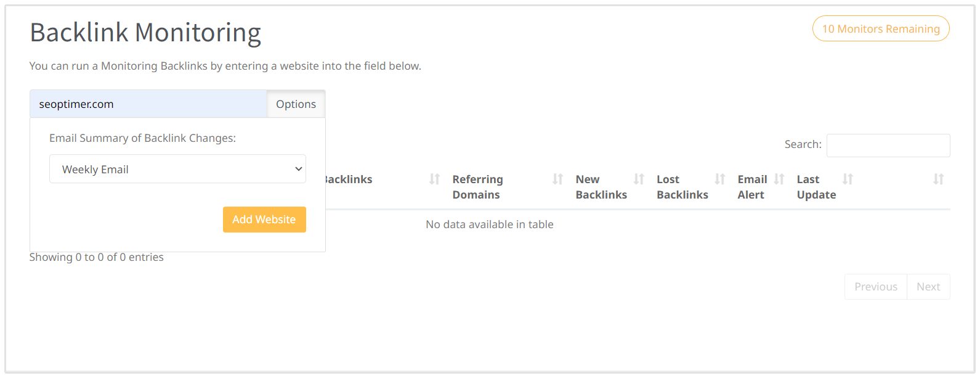Click sort arrows of the unlabeled last column
The height and width of the screenshot is (378, 980).
[x=938, y=179]
